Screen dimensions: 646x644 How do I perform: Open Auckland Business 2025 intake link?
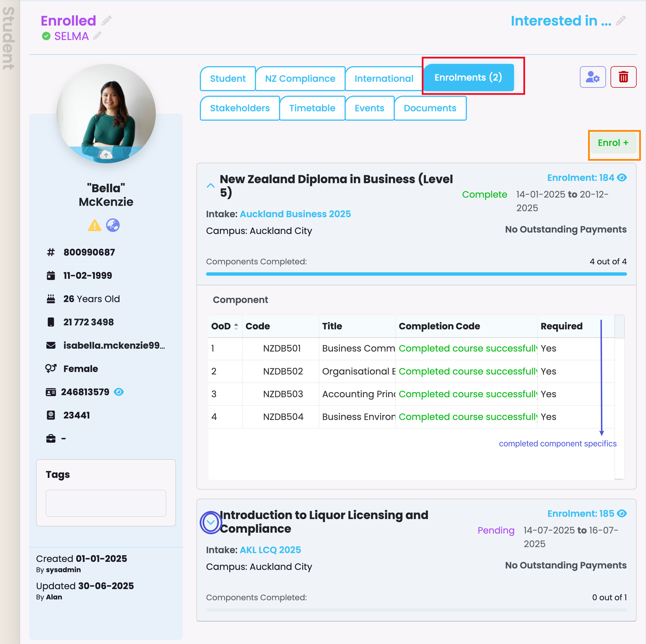[295, 214]
